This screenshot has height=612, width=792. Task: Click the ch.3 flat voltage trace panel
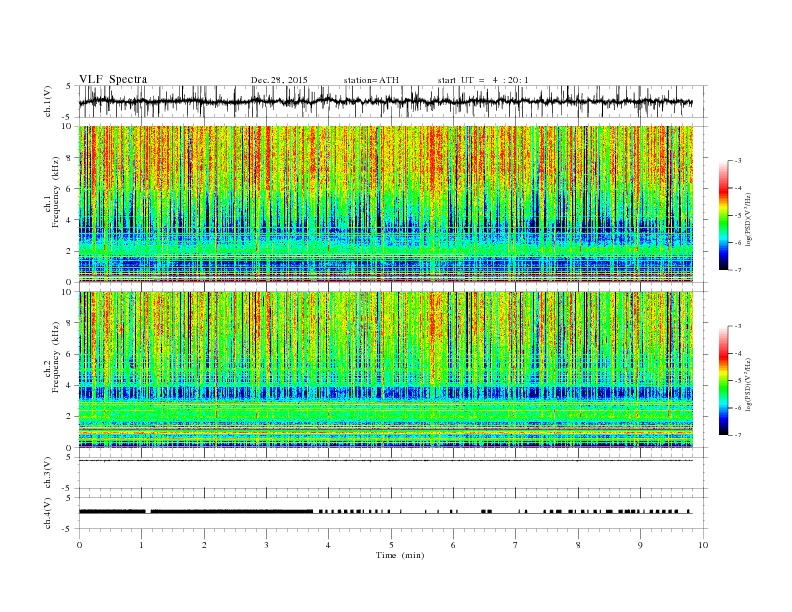point(392,473)
